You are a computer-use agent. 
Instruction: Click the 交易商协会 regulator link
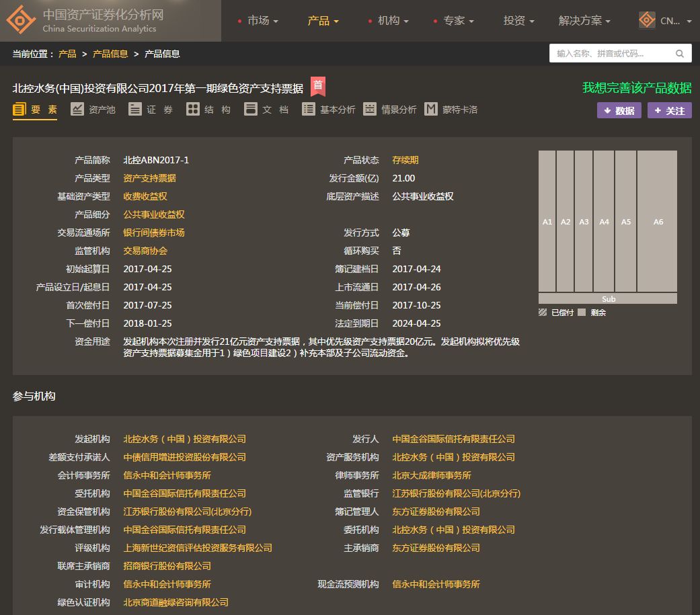145,251
